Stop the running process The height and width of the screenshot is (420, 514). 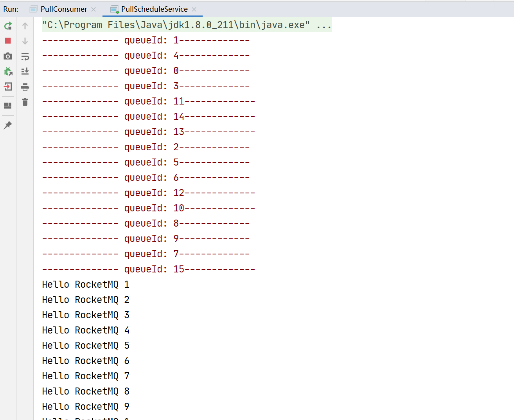click(x=8, y=41)
